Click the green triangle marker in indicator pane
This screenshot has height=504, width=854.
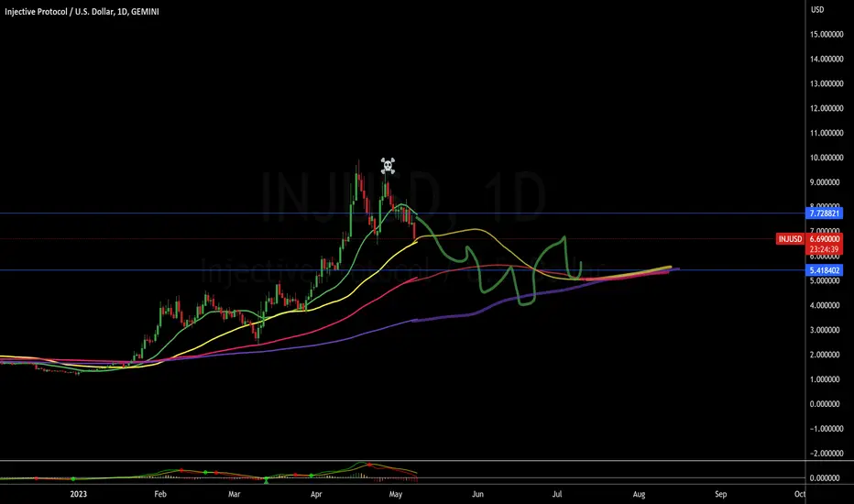point(267,480)
